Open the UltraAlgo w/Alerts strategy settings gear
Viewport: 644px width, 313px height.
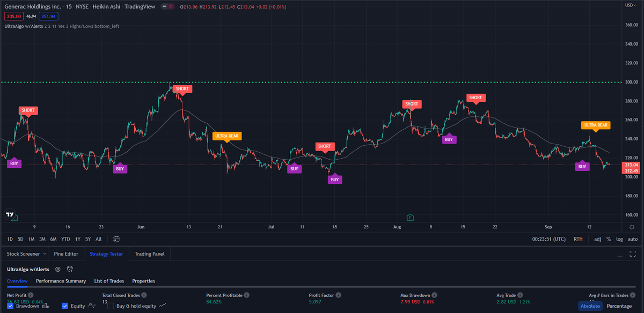(x=57, y=269)
